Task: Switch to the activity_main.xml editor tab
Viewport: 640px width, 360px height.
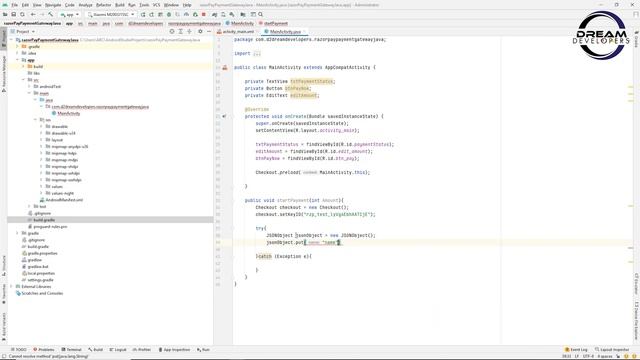Action: pos(236,31)
